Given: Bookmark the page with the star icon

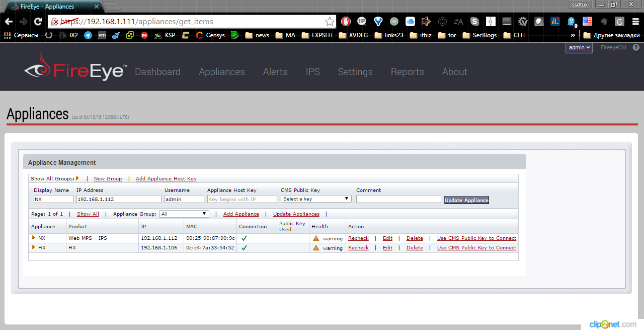Looking at the screenshot, I should (330, 22).
